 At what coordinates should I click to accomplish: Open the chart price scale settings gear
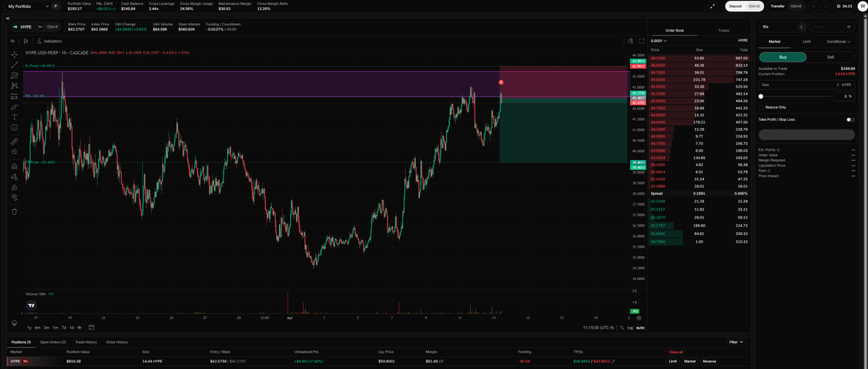pos(639,318)
